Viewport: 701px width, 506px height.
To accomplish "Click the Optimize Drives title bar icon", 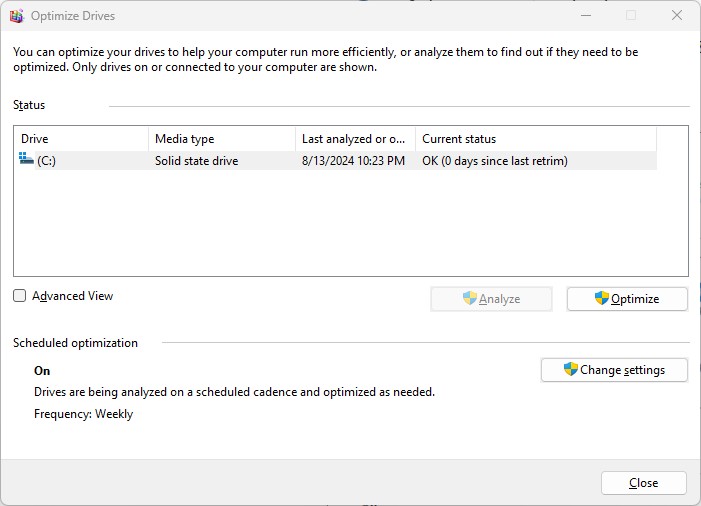I will (16, 16).
